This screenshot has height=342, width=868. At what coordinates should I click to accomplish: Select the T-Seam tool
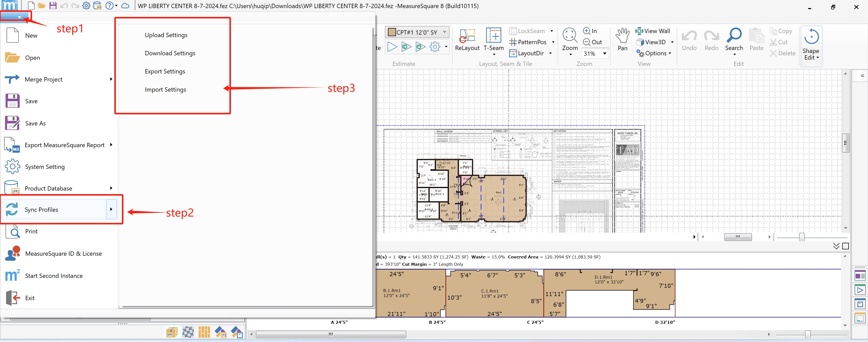(493, 36)
